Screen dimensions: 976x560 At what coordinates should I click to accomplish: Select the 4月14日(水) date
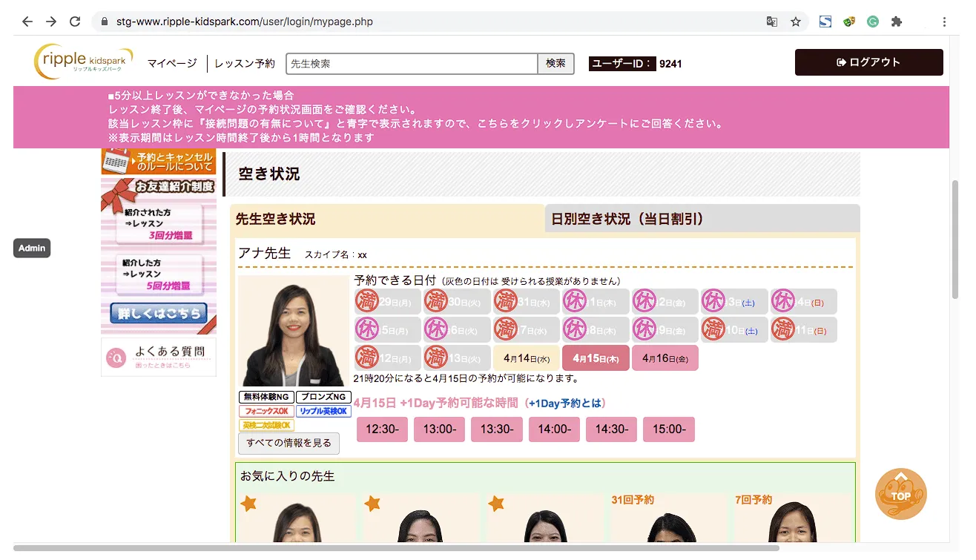(527, 358)
